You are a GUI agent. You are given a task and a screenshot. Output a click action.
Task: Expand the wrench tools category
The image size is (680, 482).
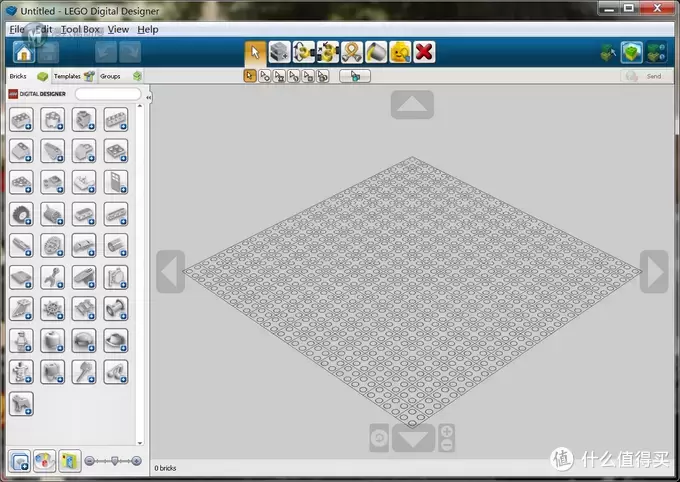52,277
